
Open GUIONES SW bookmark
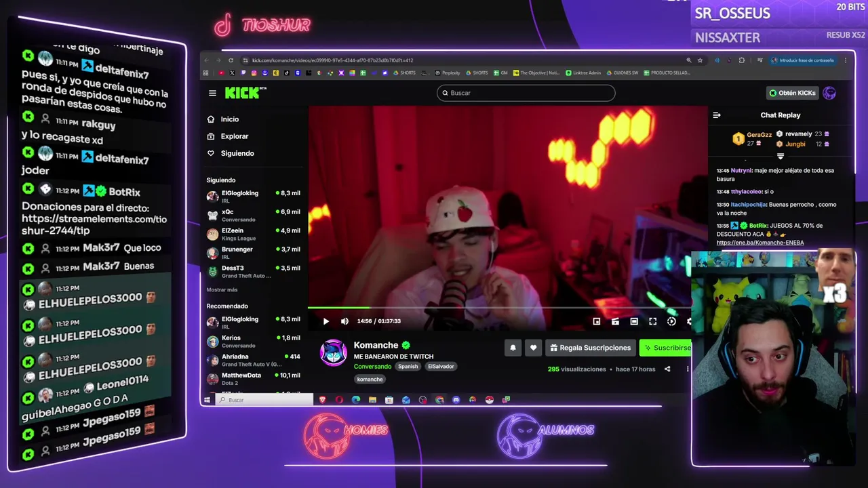(x=623, y=73)
